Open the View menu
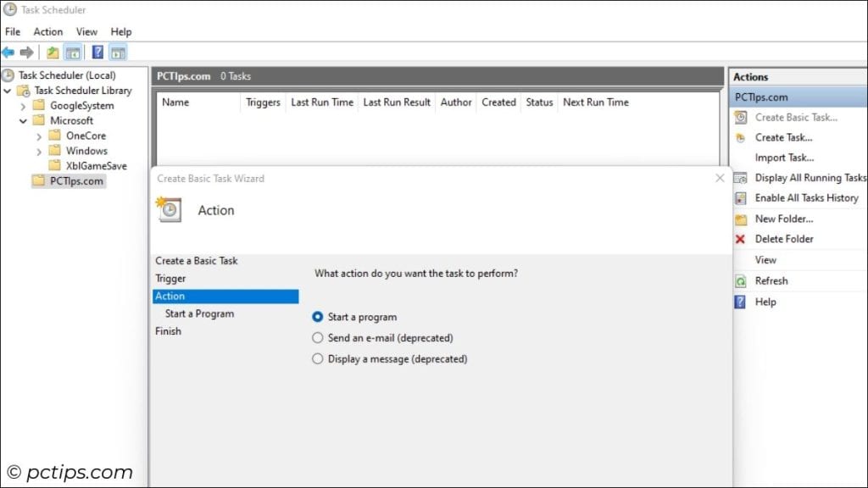The image size is (868, 488). (x=86, y=31)
